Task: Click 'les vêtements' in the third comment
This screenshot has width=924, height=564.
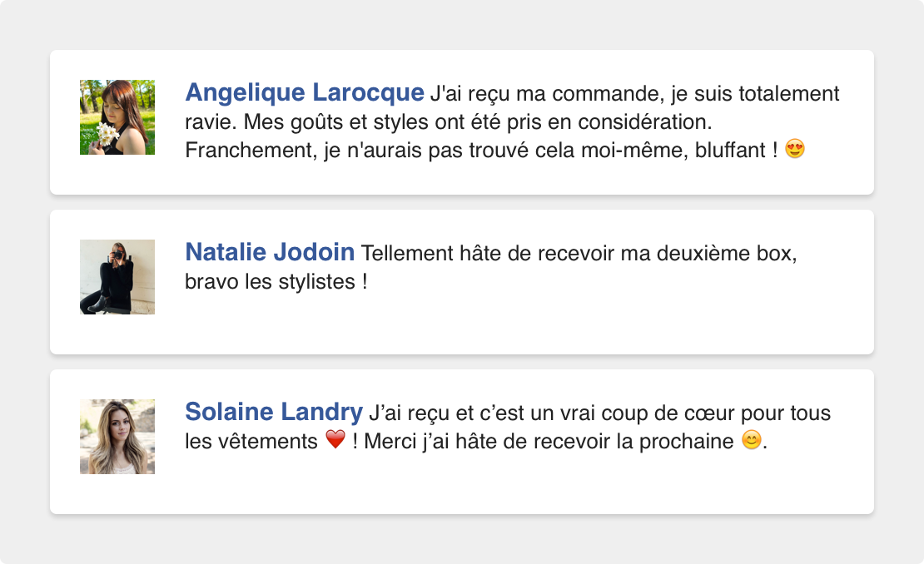Action: tap(251, 442)
